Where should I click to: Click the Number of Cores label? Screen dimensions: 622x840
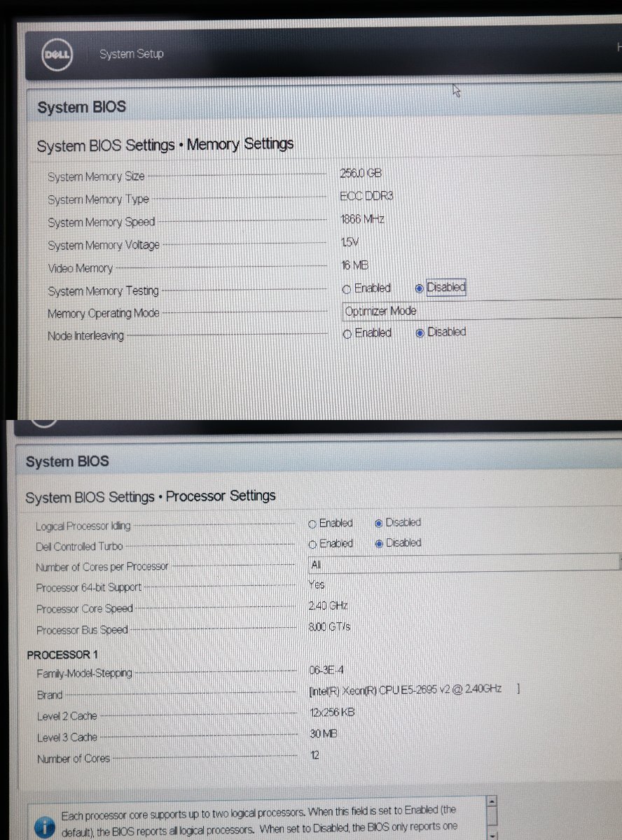74,759
